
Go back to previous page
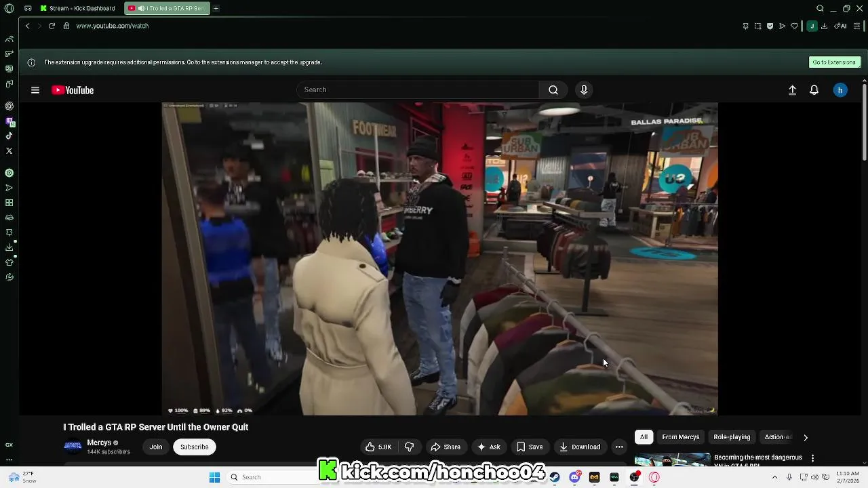click(x=27, y=26)
